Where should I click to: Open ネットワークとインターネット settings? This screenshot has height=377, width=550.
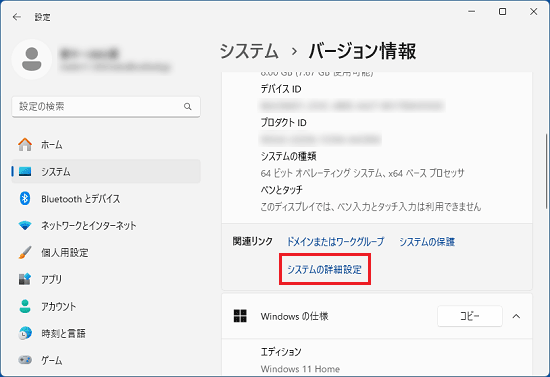click(106, 225)
